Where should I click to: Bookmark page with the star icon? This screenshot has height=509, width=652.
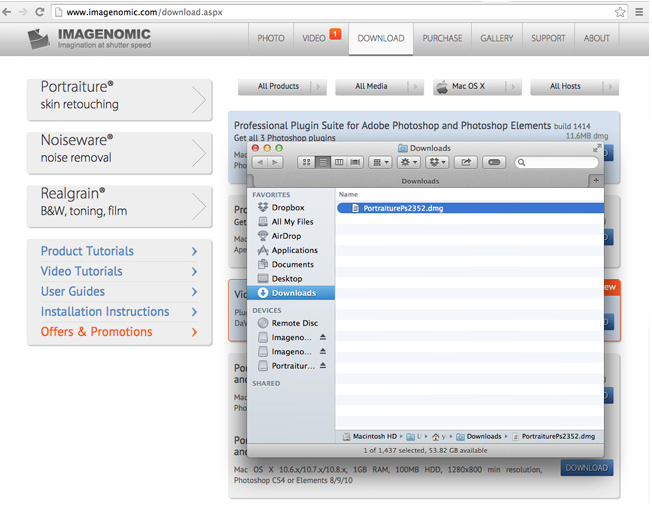[620, 12]
